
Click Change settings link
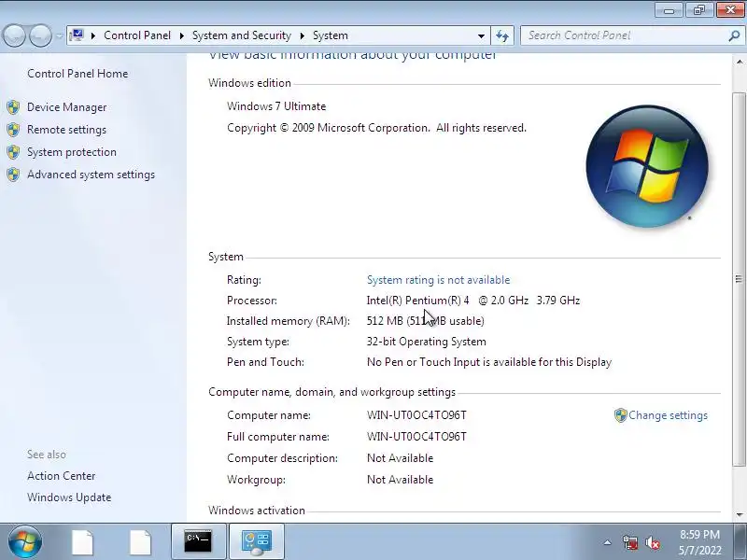point(668,415)
